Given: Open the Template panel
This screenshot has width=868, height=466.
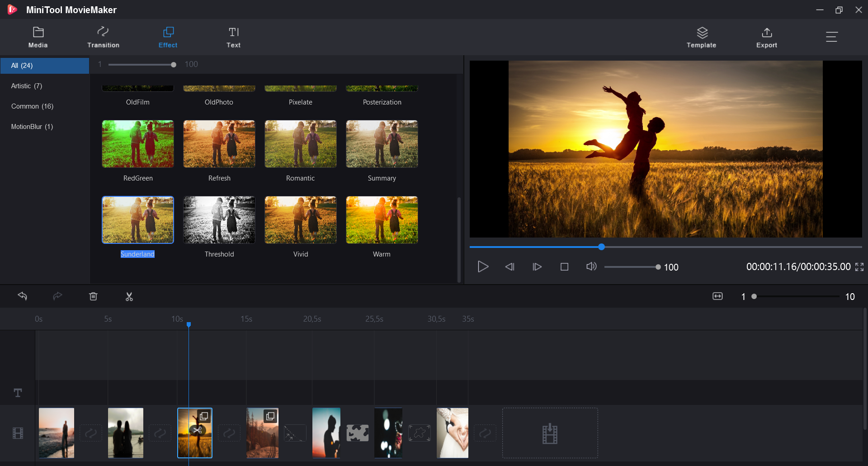Looking at the screenshot, I should pyautogui.click(x=701, y=37).
